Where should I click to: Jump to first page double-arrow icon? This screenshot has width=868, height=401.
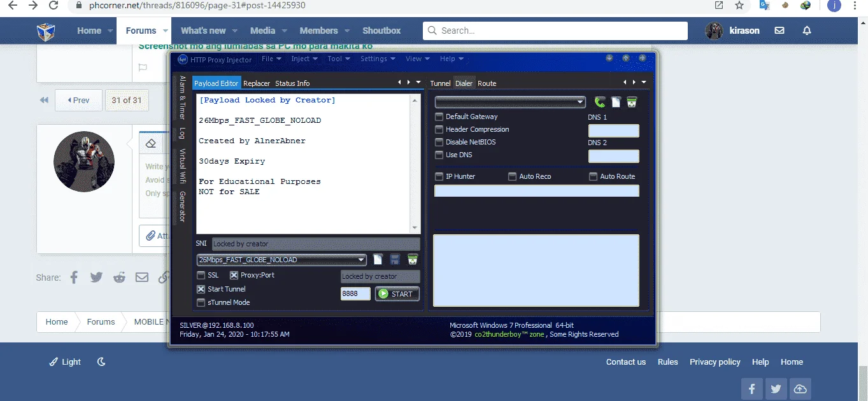click(x=44, y=100)
